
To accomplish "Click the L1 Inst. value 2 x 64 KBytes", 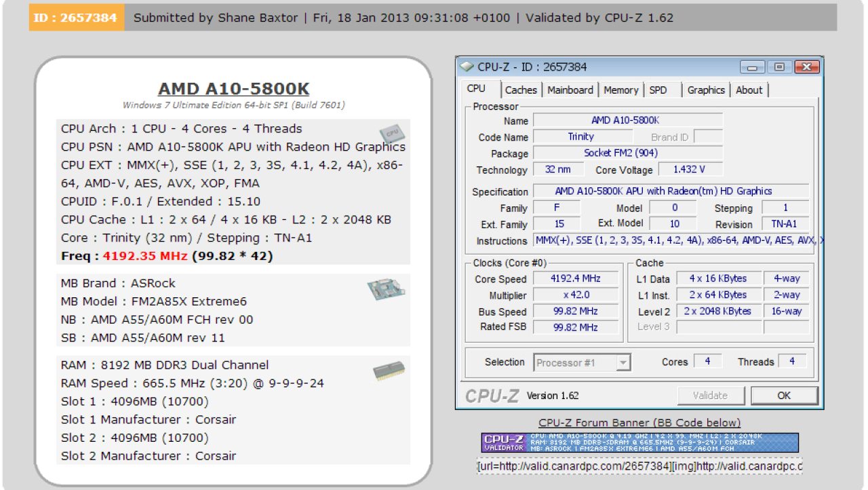I will (x=718, y=295).
